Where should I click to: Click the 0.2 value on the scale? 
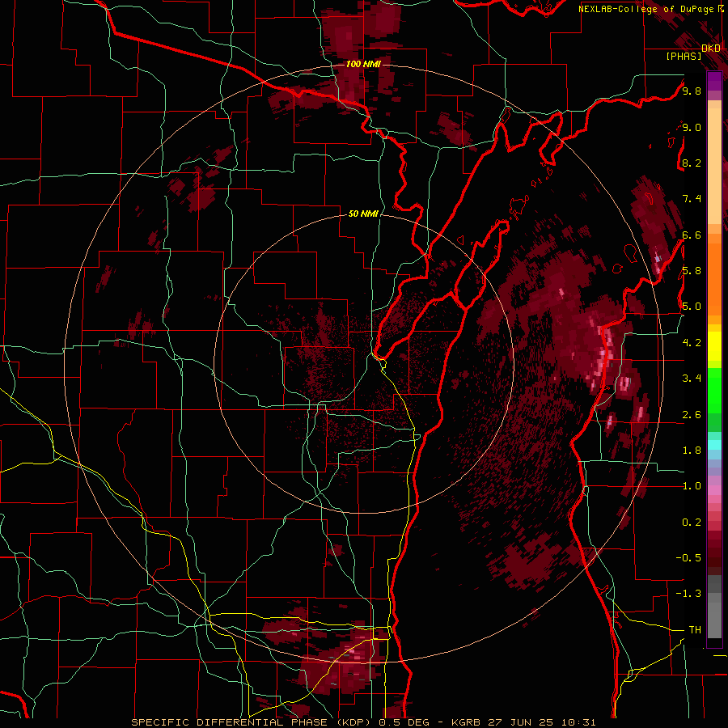(692, 523)
